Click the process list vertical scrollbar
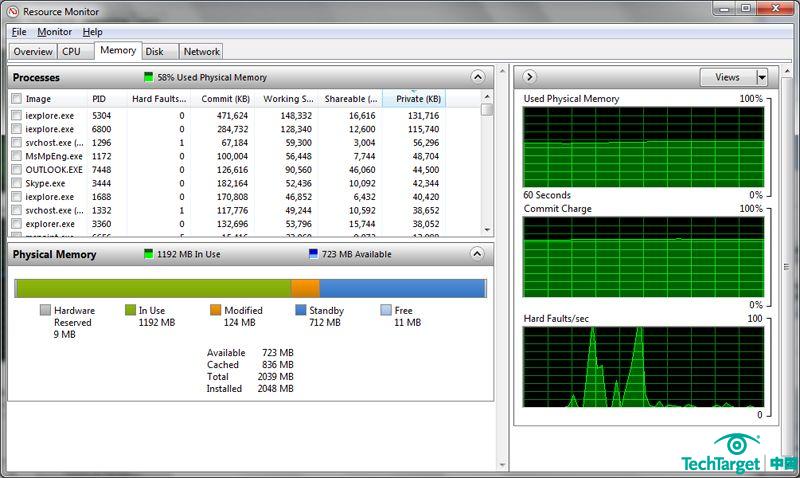This screenshot has height=478, width=800. (487, 170)
